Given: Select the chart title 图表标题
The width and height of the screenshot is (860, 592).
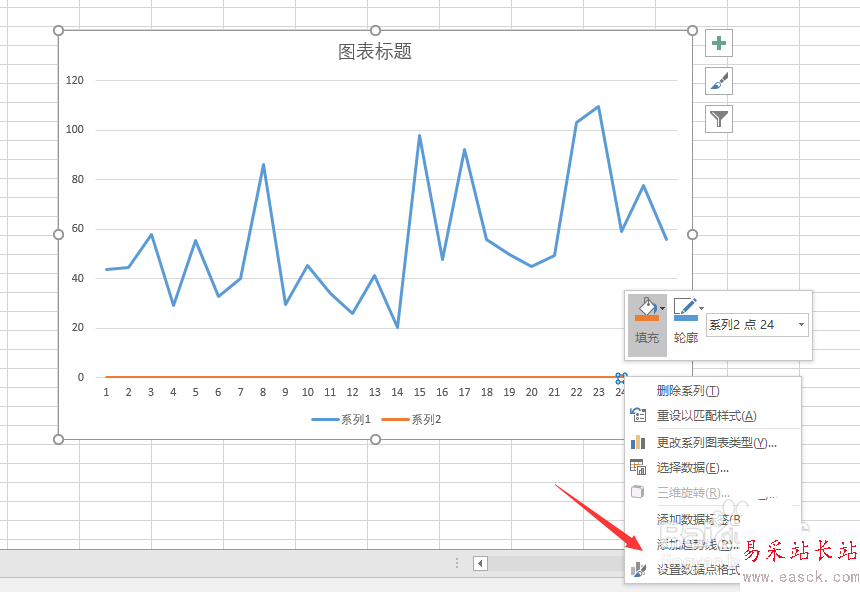Looking at the screenshot, I should click(x=375, y=52).
